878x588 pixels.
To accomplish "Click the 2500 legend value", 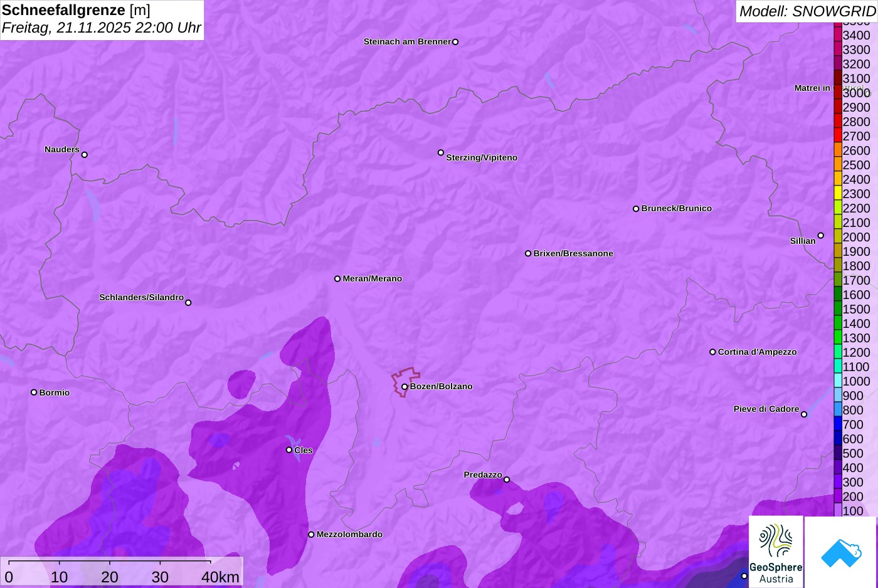I will tap(857, 165).
